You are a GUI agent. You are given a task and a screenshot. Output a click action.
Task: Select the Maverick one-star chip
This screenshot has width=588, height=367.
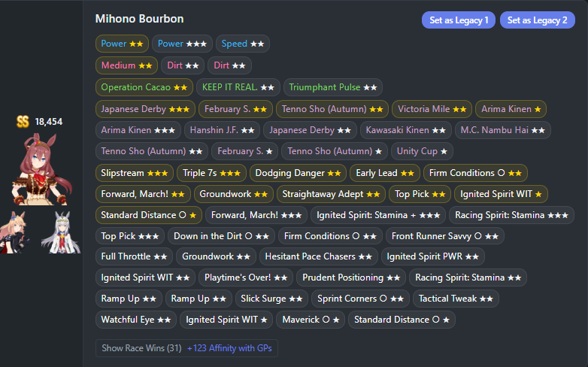[x=311, y=319]
